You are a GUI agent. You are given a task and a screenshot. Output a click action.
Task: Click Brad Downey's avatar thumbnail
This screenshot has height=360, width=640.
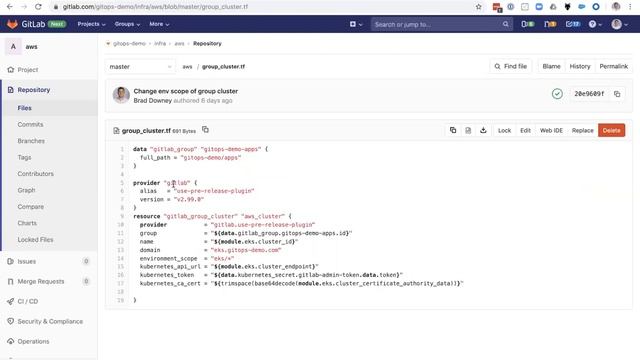[x=121, y=95]
